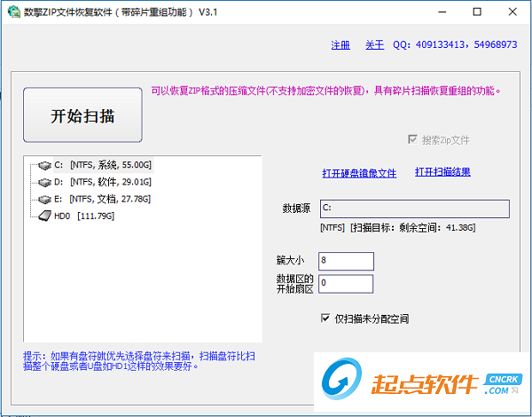532x417 pixels.
Task: Click the blue 提示 hint text
Action: pos(139,361)
